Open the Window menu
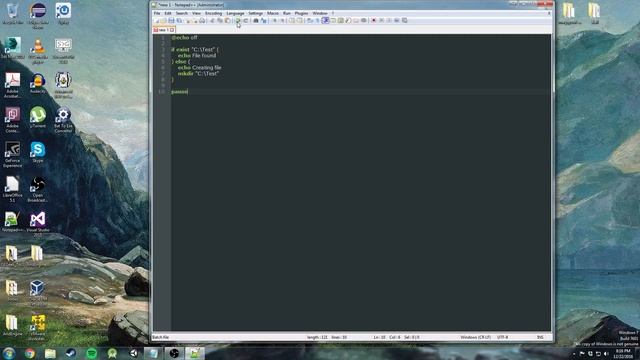This screenshot has height=360, width=640. [320, 13]
